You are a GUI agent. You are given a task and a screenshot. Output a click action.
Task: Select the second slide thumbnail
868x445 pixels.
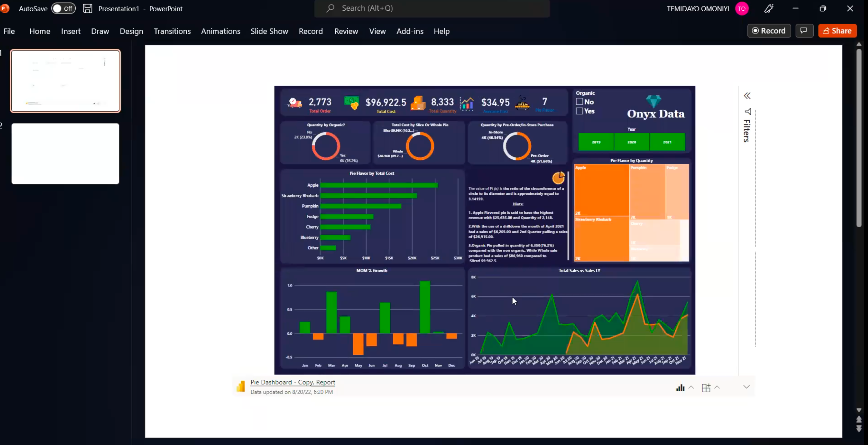tap(65, 153)
